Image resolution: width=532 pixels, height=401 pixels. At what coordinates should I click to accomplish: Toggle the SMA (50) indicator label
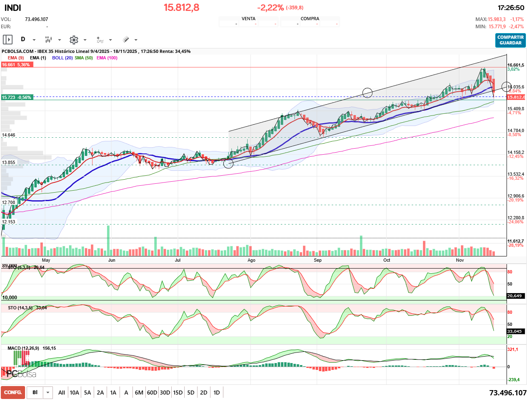[x=84, y=58]
